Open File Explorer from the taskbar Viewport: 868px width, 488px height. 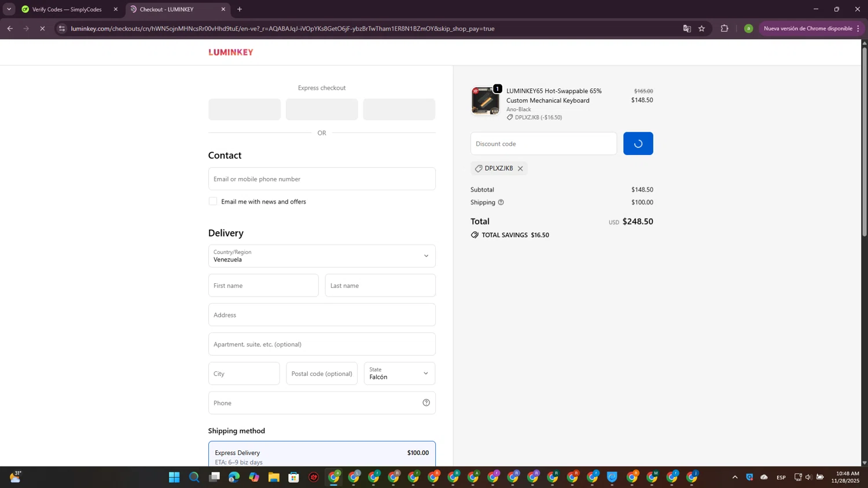274,477
